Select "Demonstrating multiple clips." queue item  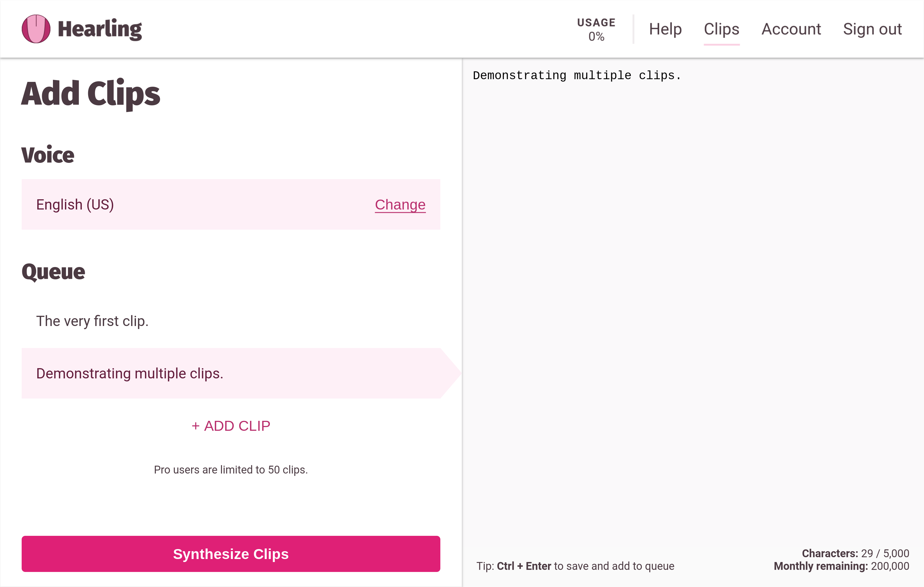[x=130, y=373]
